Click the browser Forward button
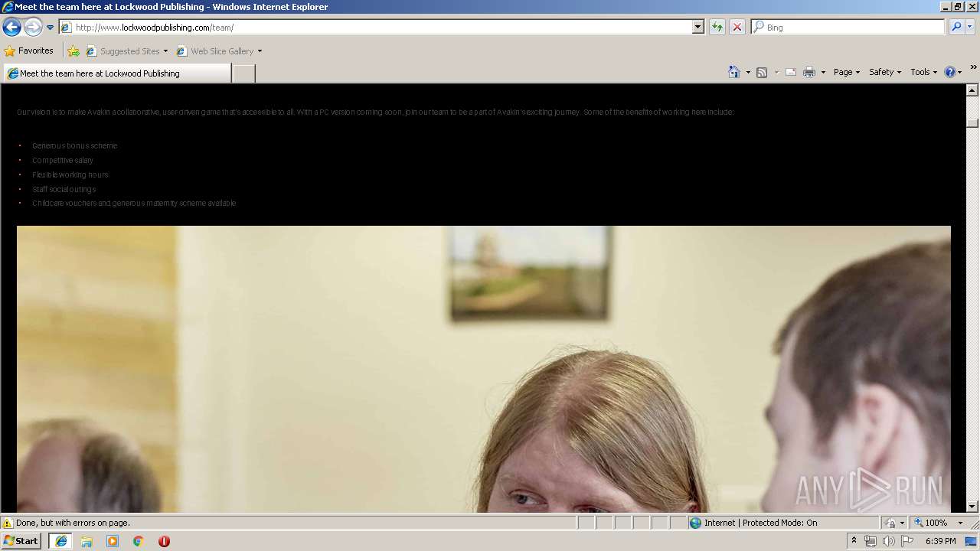 pos(33,27)
